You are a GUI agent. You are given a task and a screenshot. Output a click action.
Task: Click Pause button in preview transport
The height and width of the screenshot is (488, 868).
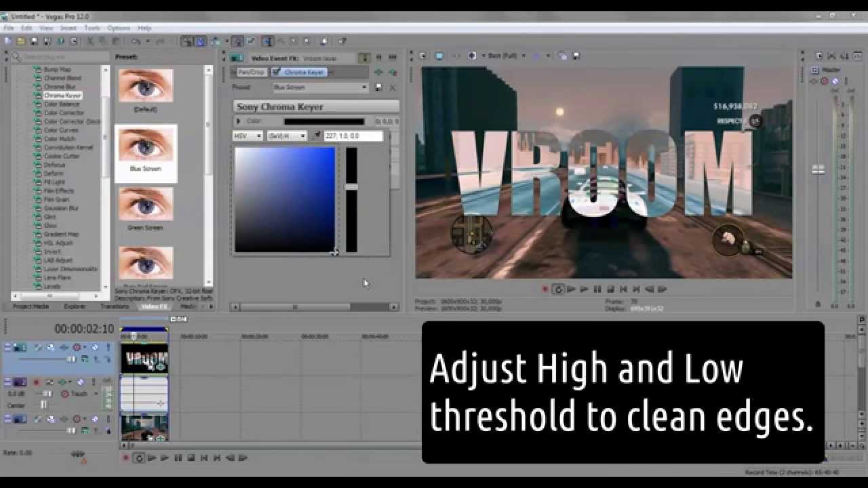tap(597, 289)
